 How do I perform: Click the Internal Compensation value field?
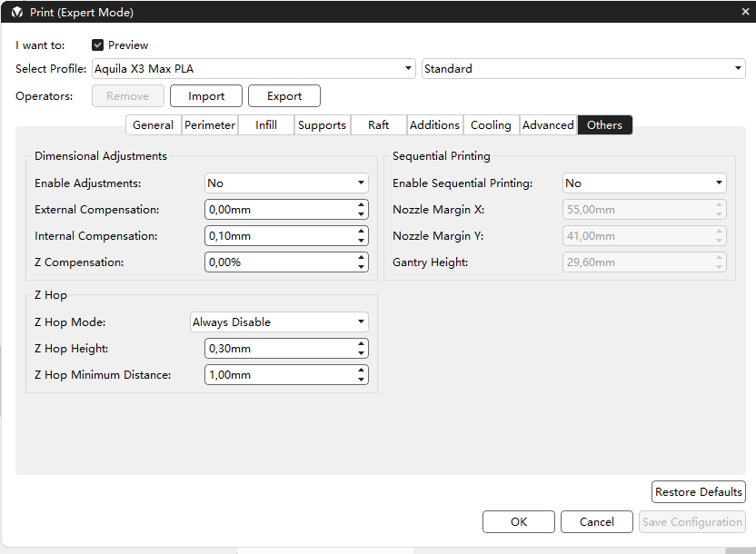tap(279, 236)
